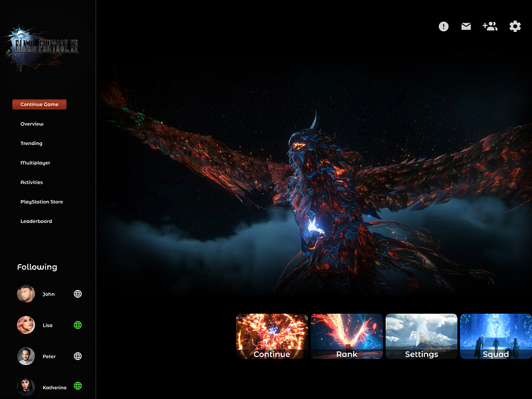
Task: Click John's offline status globe icon
Action: (79, 293)
